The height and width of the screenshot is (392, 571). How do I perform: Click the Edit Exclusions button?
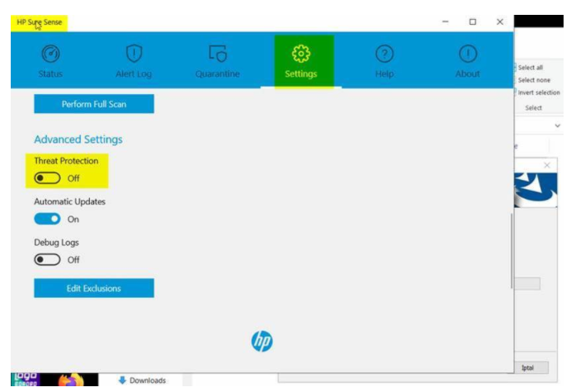click(x=94, y=288)
